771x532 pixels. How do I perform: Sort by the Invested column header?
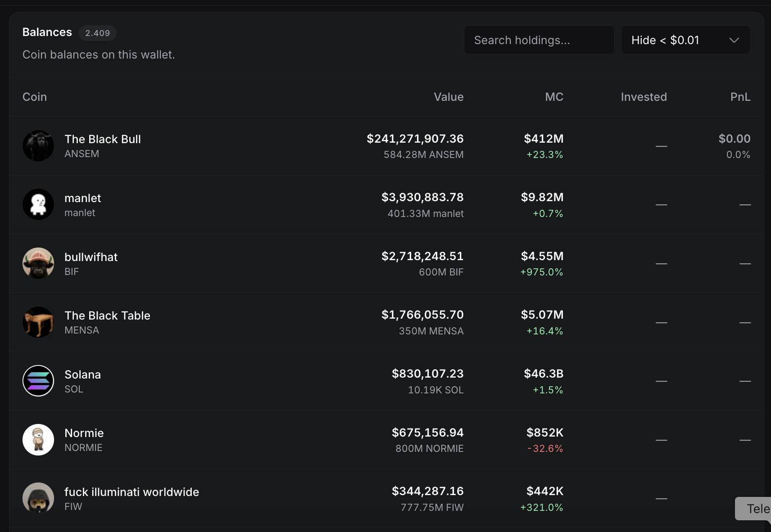coord(644,97)
